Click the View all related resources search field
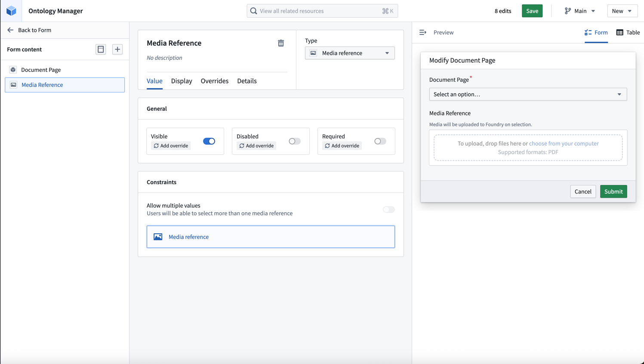The height and width of the screenshot is (364, 644). click(322, 11)
